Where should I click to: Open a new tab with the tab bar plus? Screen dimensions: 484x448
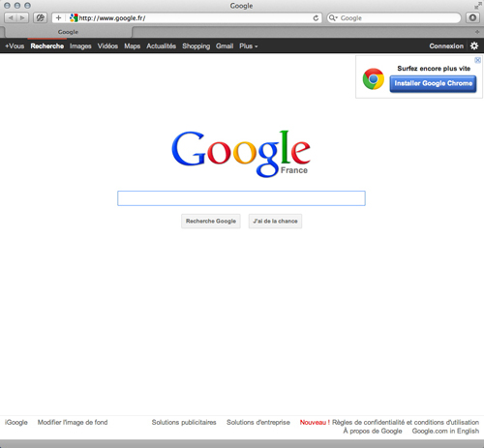(x=477, y=32)
